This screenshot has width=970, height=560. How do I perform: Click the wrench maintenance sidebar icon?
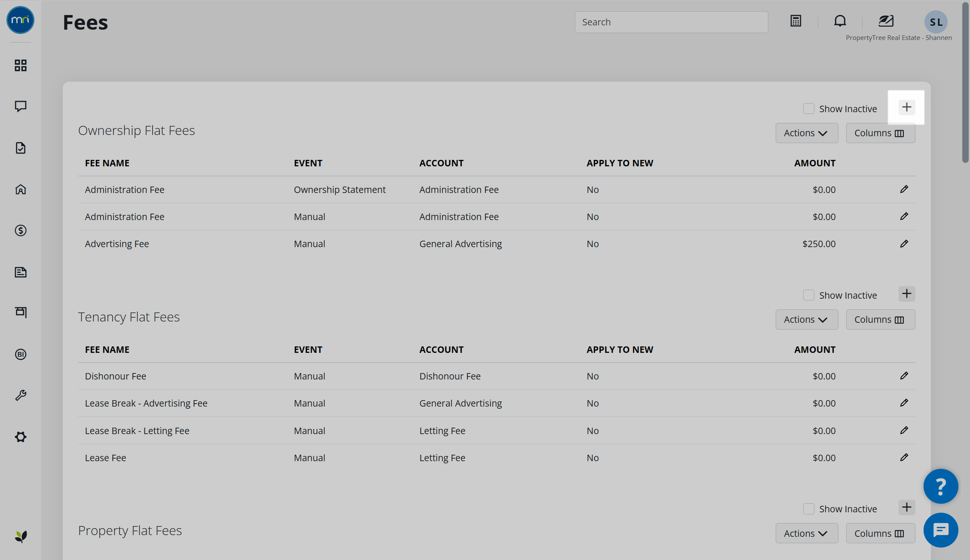click(x=21, y=395)
